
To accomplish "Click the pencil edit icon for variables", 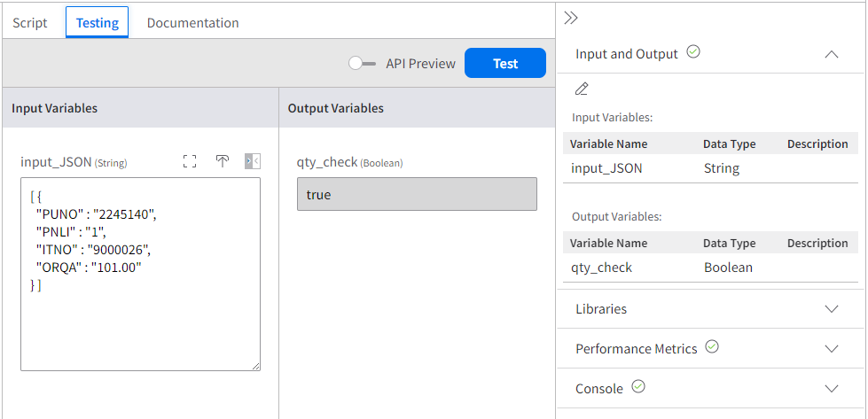I will pyautogui.click(x=582, y=89).
